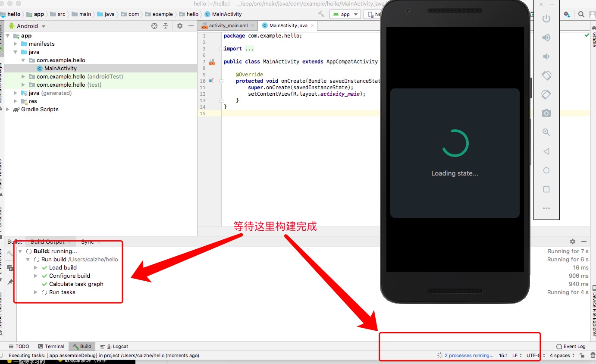Open the SDK Manager icon in toolbar
This screenshot has height=364, width=596.
pyautogui.click(x=567, y=14)
